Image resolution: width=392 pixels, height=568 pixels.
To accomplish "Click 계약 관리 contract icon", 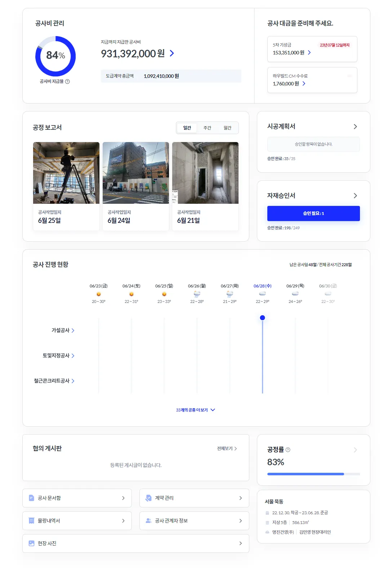I will click(148, 498).
